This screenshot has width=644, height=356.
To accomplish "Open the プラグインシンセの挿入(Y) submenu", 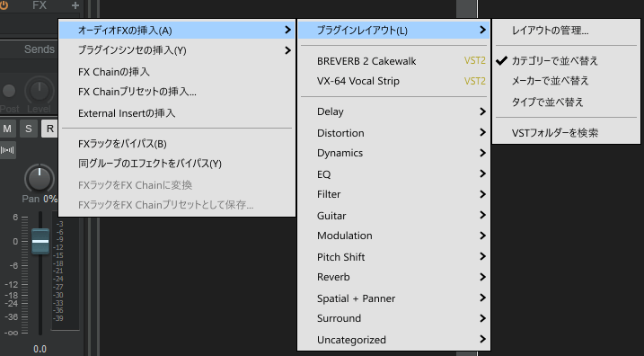I will [177, 50].
